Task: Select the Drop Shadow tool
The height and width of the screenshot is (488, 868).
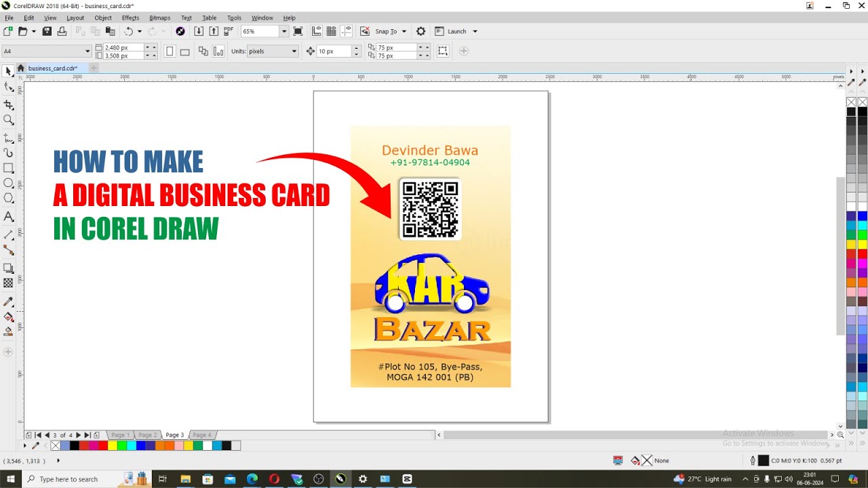Action: pos(8,268)
